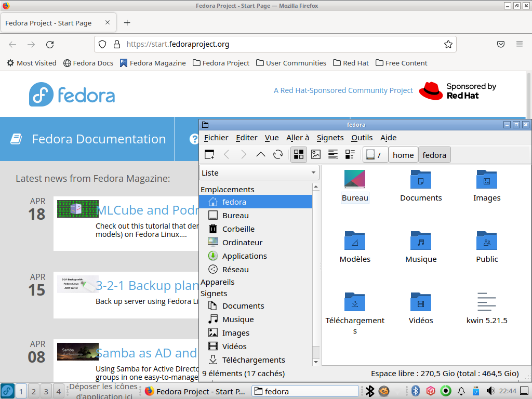Open Firefox hamburger application menu

(x=520, y=44)
